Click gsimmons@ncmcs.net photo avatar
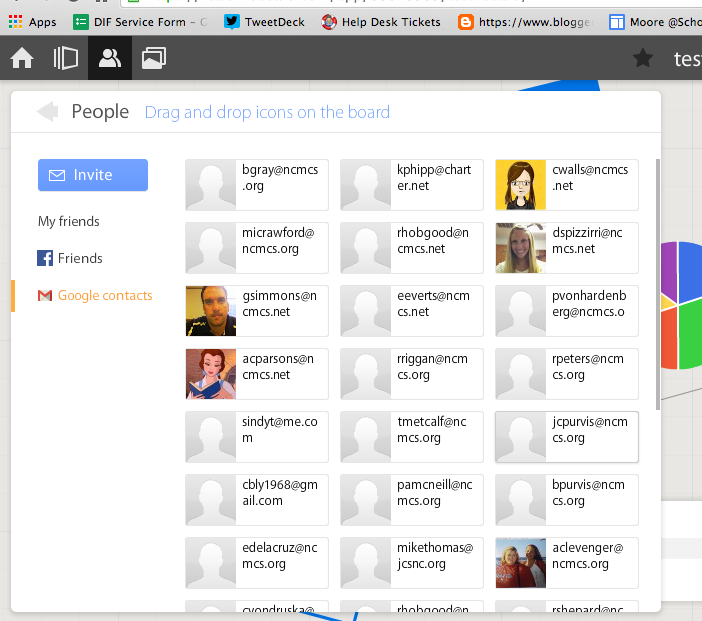This screenshot has width=702, height=621. pos(211,311)
